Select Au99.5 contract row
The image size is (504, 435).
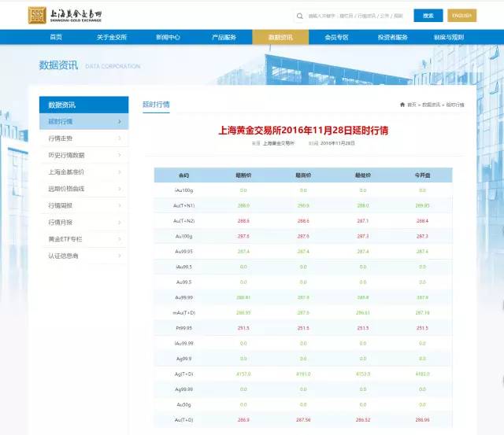tap(303, 282)
